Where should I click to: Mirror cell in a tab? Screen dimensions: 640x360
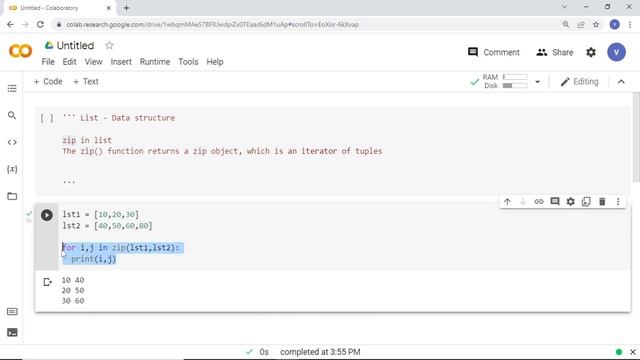[586, 202]
